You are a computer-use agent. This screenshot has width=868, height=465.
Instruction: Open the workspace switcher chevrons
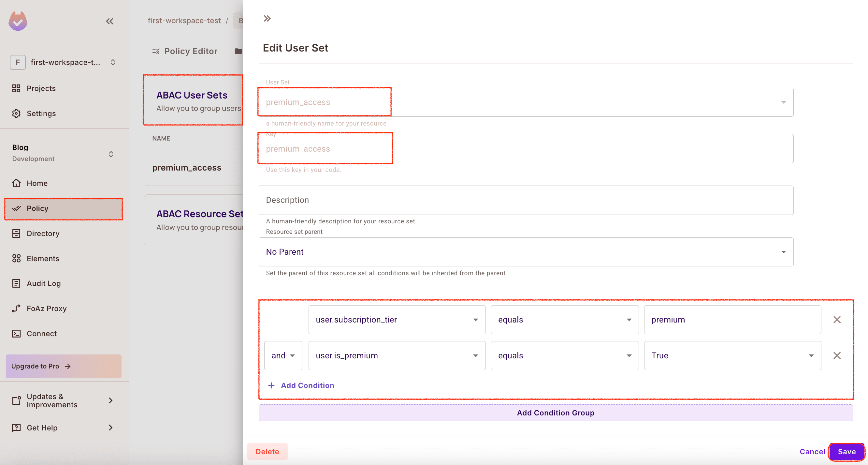[113, 62]
